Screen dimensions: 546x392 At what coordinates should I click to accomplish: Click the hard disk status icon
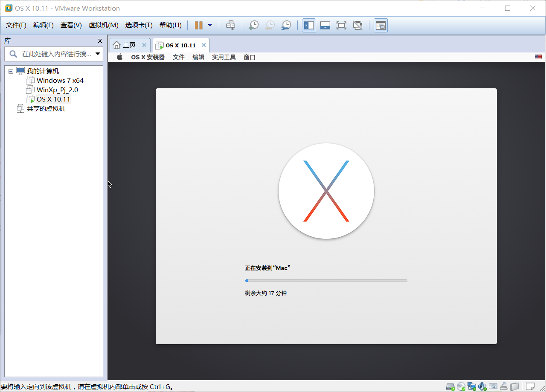(450, 386)
